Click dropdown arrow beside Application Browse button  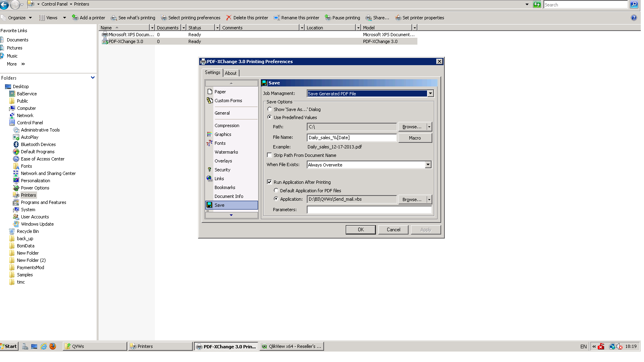click(x=429, y=200)
